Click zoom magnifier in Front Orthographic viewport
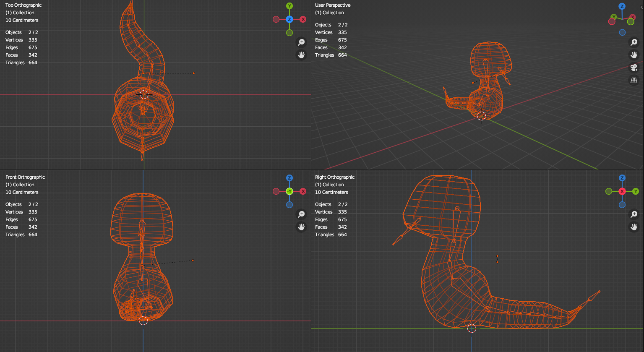 301,214
